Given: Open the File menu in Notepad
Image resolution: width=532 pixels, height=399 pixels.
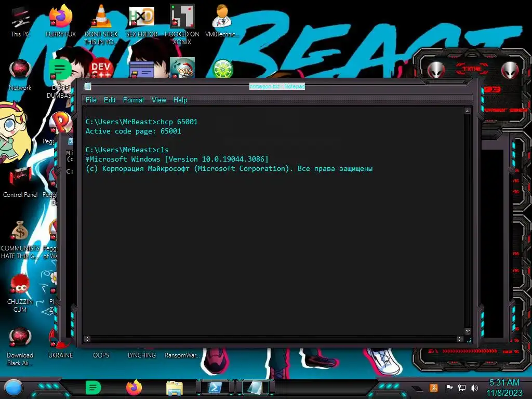Looking at the screenshot, I should tap(91, 100).
